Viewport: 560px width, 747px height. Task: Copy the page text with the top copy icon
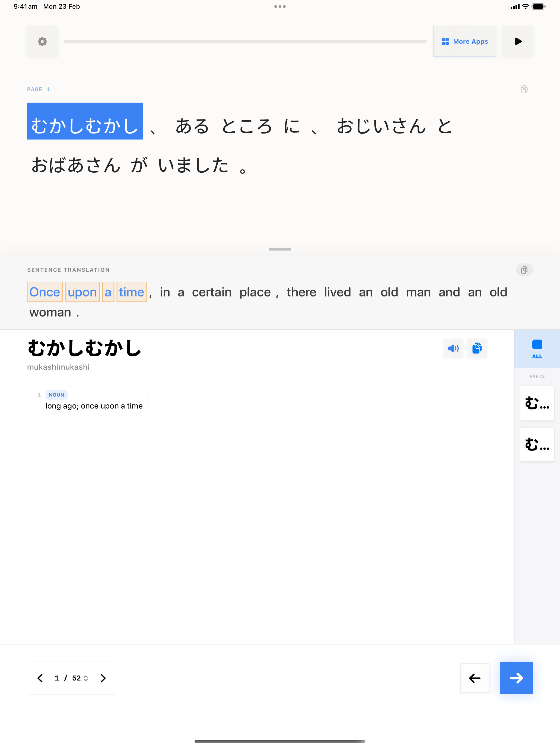[x=524, y=90]
